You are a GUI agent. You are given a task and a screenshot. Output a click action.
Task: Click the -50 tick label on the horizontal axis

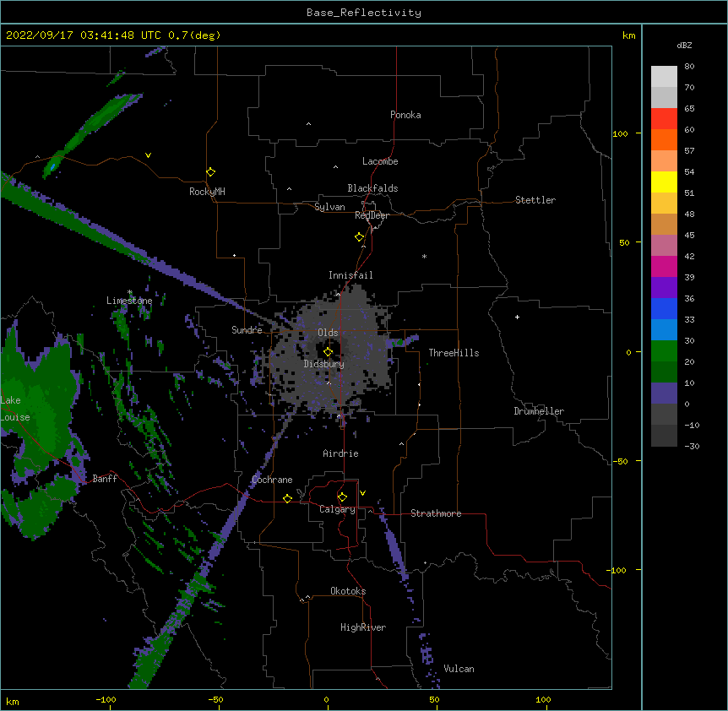pos(216,699)
